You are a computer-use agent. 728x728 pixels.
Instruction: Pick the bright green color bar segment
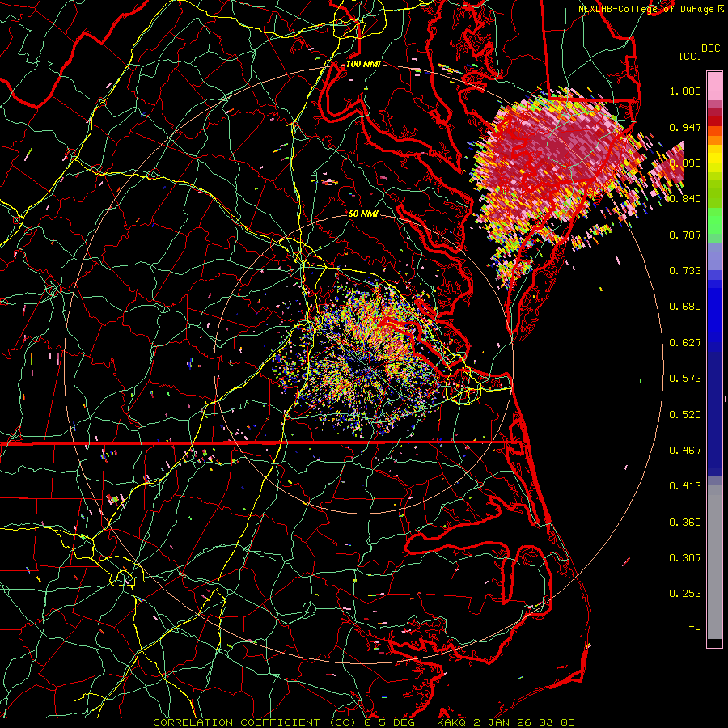click(x=714, y=221)
